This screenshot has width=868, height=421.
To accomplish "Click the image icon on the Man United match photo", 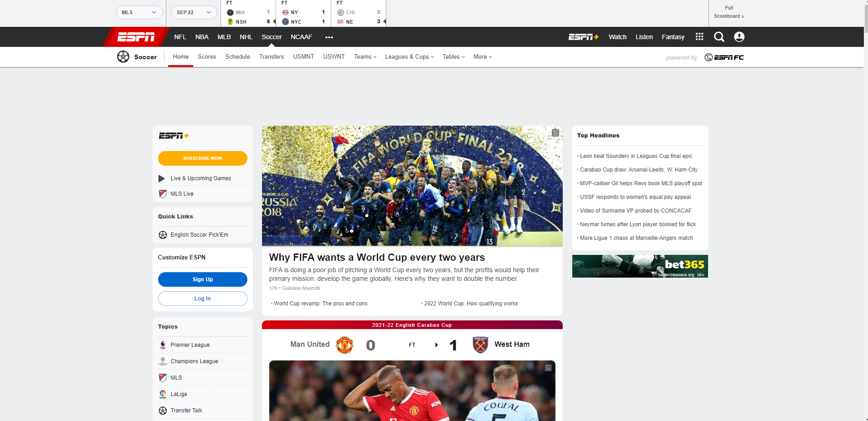I will coord(548,368).
